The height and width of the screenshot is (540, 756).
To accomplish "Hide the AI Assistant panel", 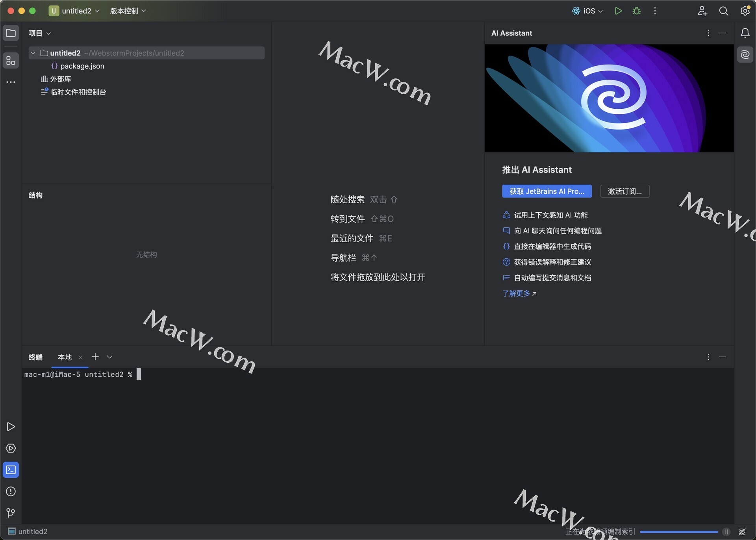I will 723,33.
